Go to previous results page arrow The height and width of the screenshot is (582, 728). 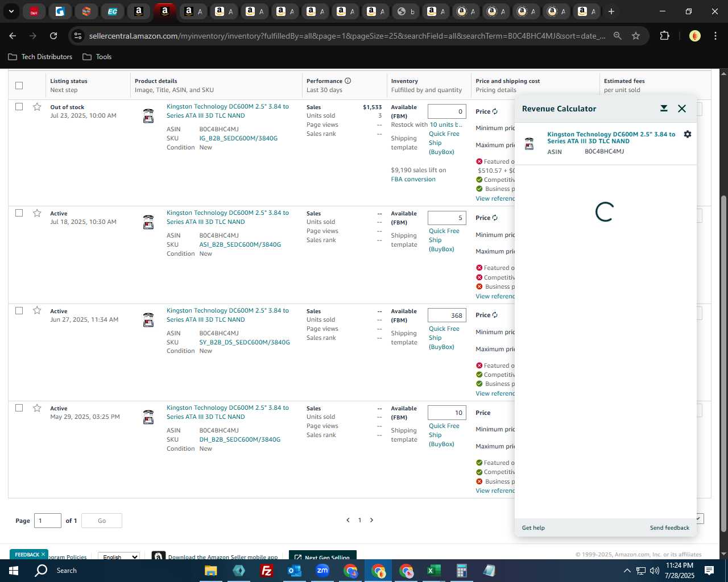pyautogui.click(x=348, y=520)
